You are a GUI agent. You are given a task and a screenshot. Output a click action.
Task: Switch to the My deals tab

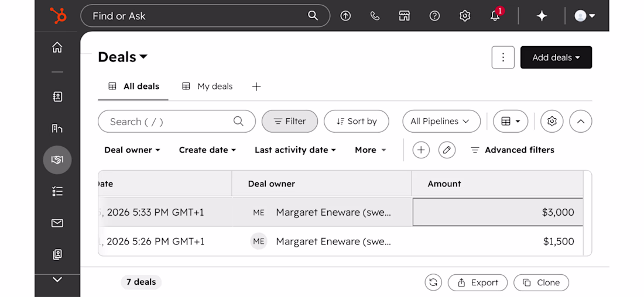[207, 87]
